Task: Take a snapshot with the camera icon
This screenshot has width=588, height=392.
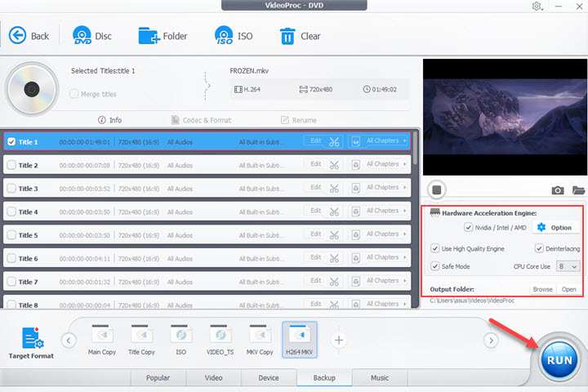Action: 558,190
